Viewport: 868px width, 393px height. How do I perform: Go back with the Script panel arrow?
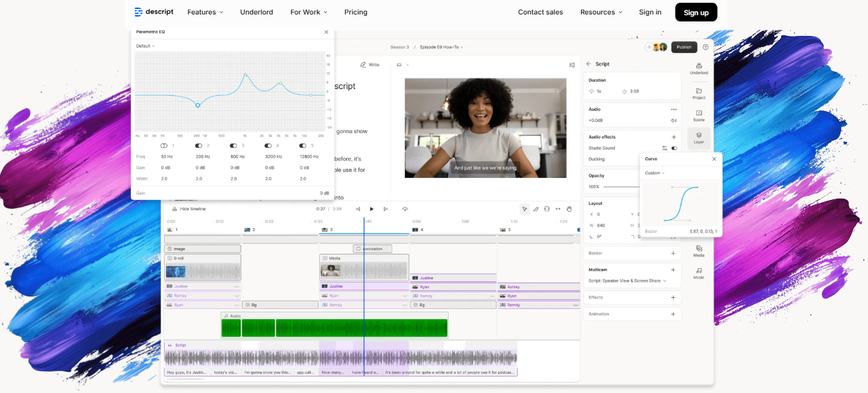(x=589, y=64)
